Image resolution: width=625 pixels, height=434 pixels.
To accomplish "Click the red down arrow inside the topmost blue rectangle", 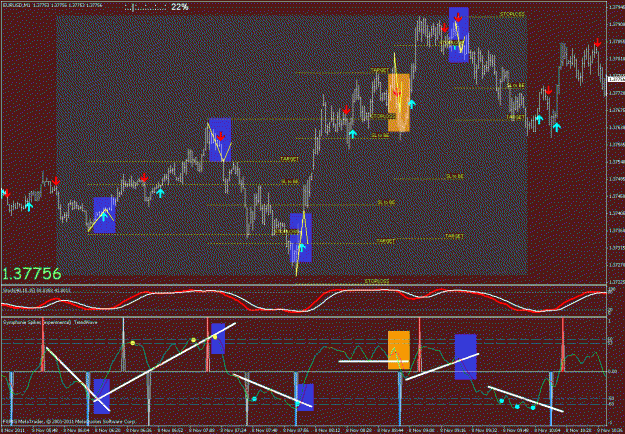I will [458, 18].
